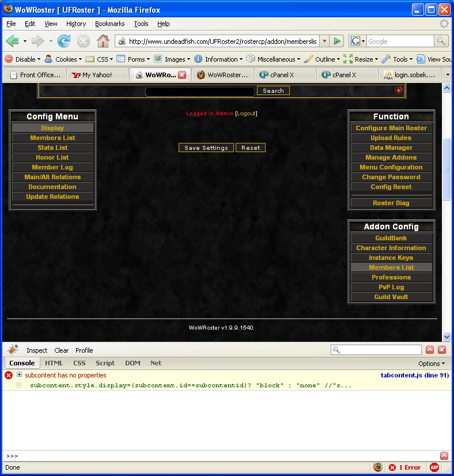
Task: Open the Outline toolbar menu
Action: pos(321,59)
